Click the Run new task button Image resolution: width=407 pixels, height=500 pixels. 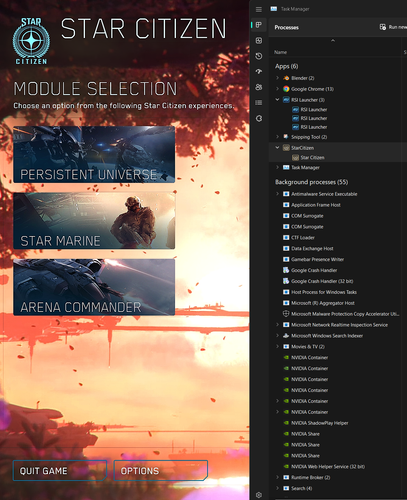(393, 27)
